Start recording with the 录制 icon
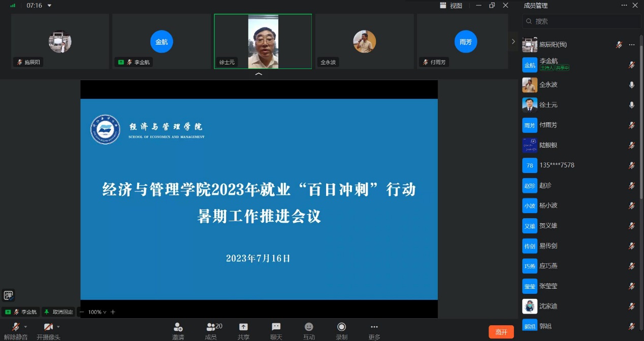 342,327
